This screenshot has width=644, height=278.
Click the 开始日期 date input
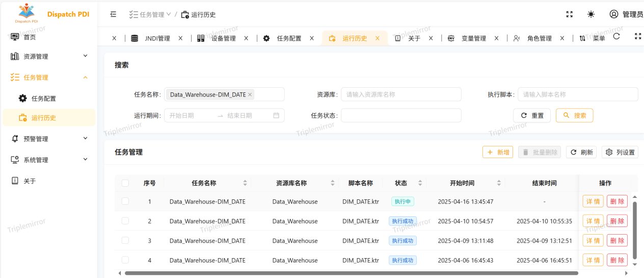pos(190,116)
